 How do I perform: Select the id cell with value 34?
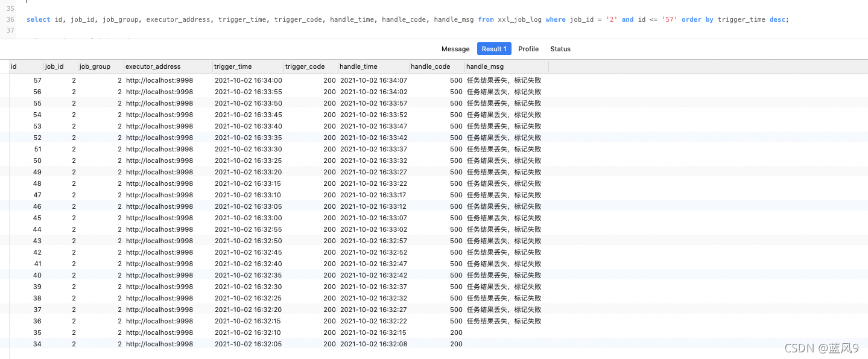tap(37, 344)
